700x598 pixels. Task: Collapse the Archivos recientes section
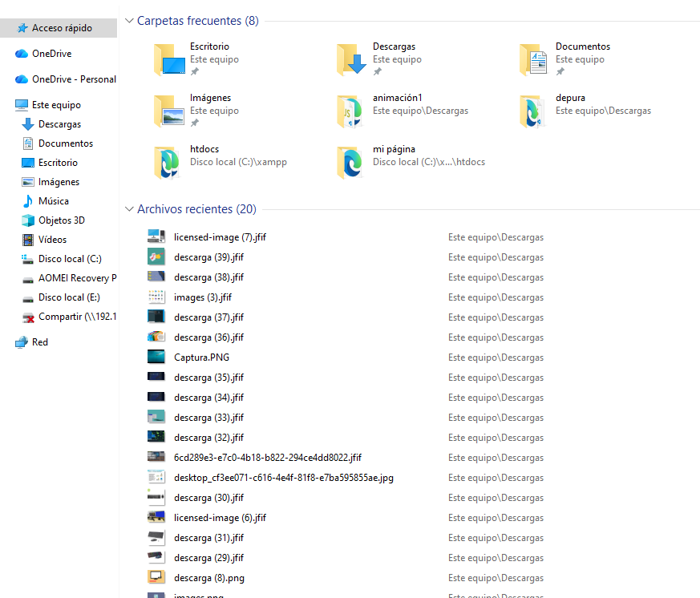(130, 210)
